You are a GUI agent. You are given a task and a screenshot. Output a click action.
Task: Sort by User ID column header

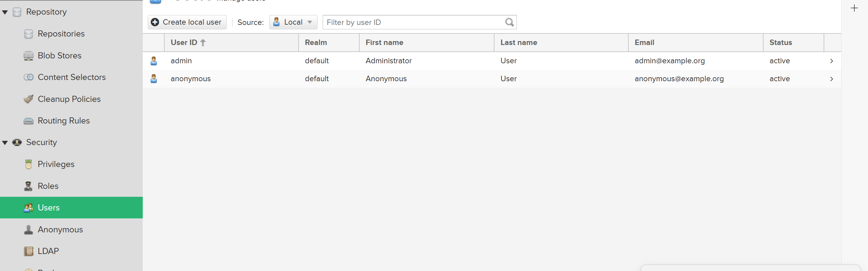(x=231, y=43)
